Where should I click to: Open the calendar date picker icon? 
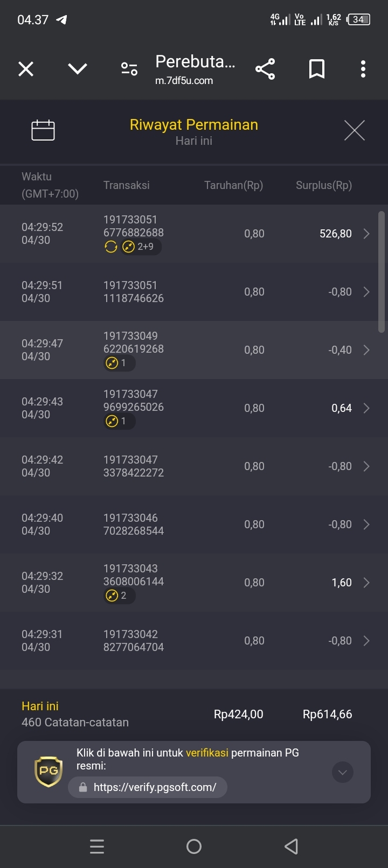click(43, 130)
